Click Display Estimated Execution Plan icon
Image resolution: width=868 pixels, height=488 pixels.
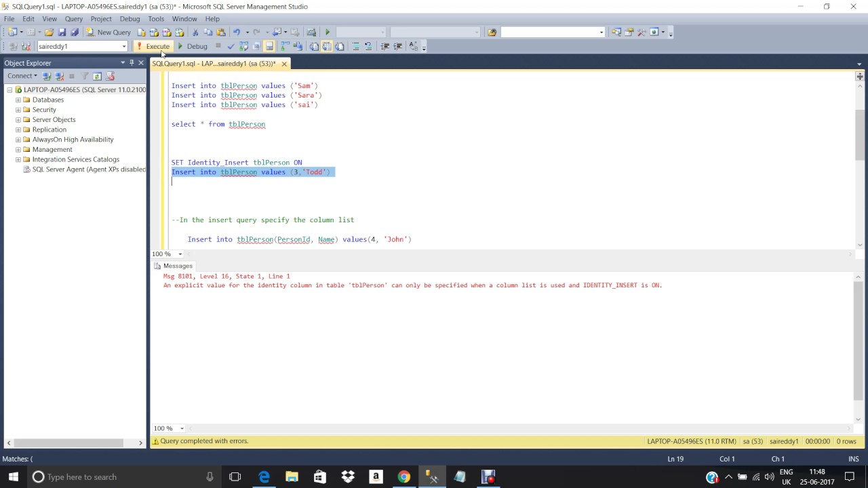click(x=243, y=46)
